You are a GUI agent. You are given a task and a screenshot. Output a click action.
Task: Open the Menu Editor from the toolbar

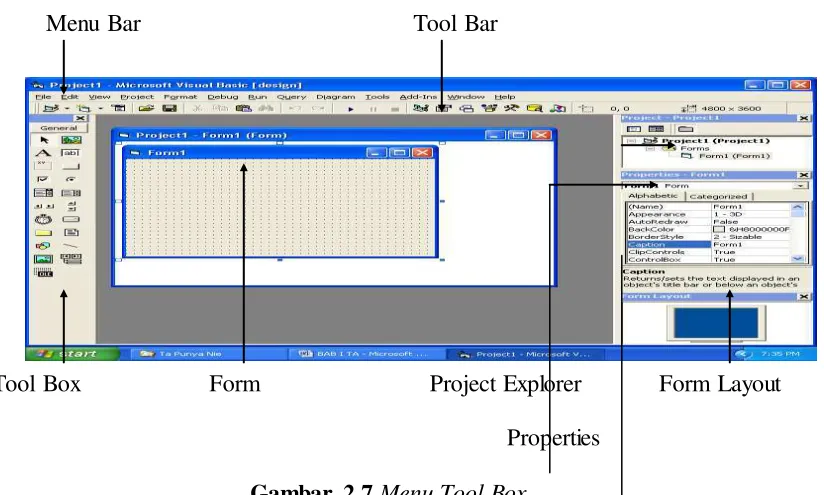tap(119, 108)
